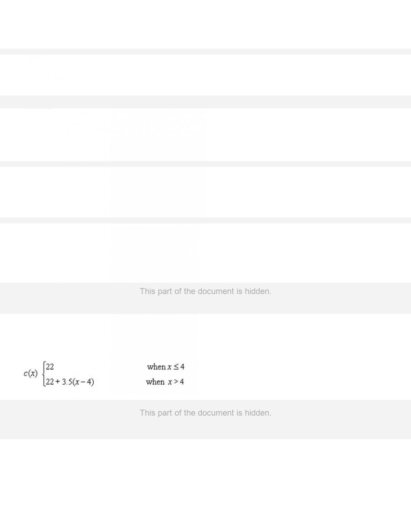Image resolution: width=411 pixels, height=532 pixels.
Task: Click the word 'hidden' in the upper notice
Action: coord(257,291)
